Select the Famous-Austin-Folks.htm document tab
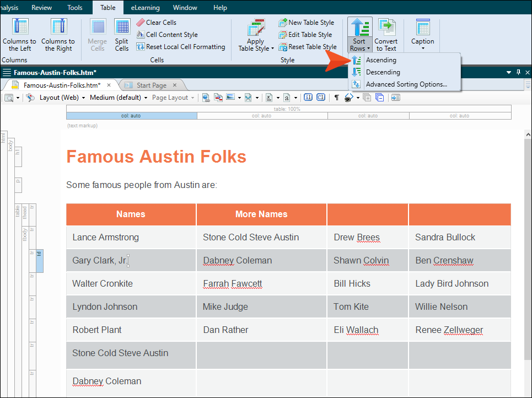532x398 pixels. [x=62, y=85]
